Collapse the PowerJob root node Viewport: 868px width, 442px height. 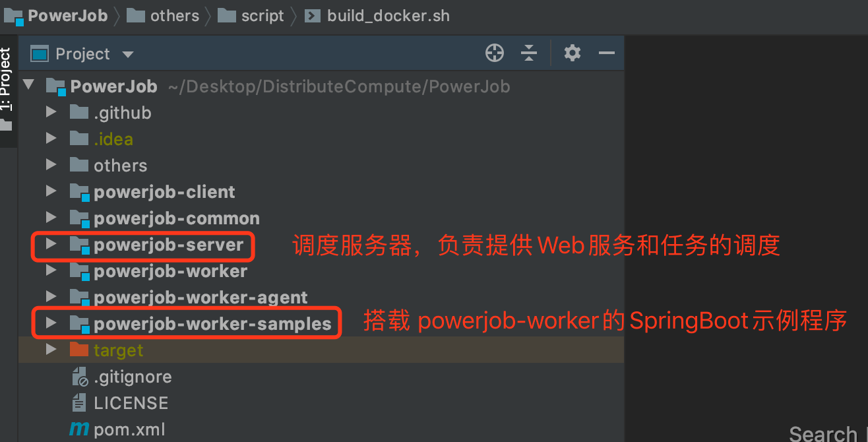pyautogui.click(x=28, y=86)
